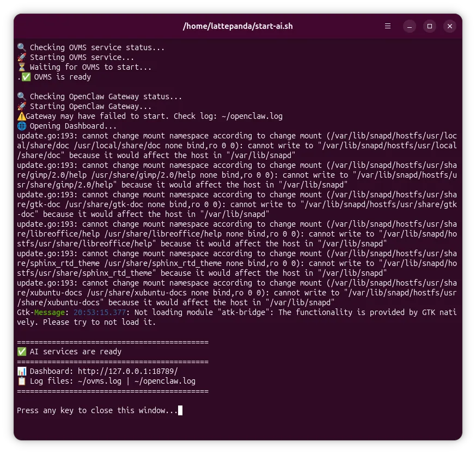
Task: Click /usr/share/sphinx_rtd_theme before none bind,ro
Action: (x=163, y=263)
